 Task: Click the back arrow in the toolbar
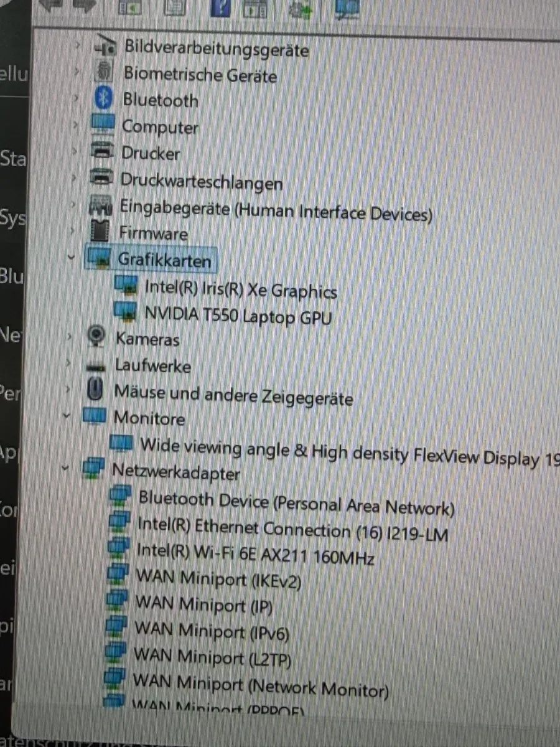point(52,6)
